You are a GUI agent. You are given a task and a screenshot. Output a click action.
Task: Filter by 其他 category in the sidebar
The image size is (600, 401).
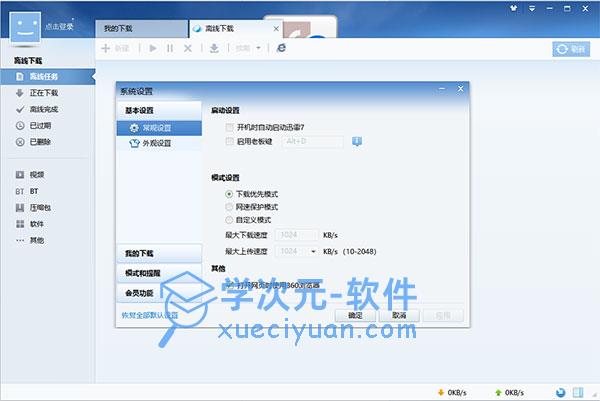click(37, 240)
